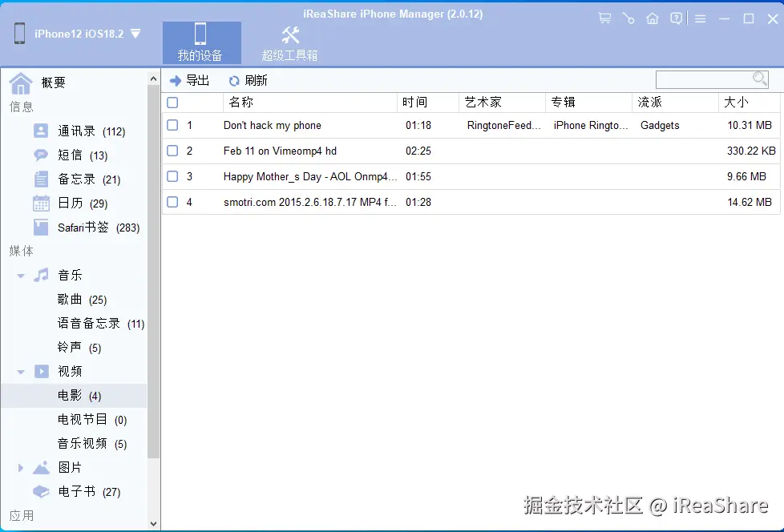Select 电视节目 (0) in the sidebar
Viewport: 784px width, 532px height.
click(x=92, y=420)
